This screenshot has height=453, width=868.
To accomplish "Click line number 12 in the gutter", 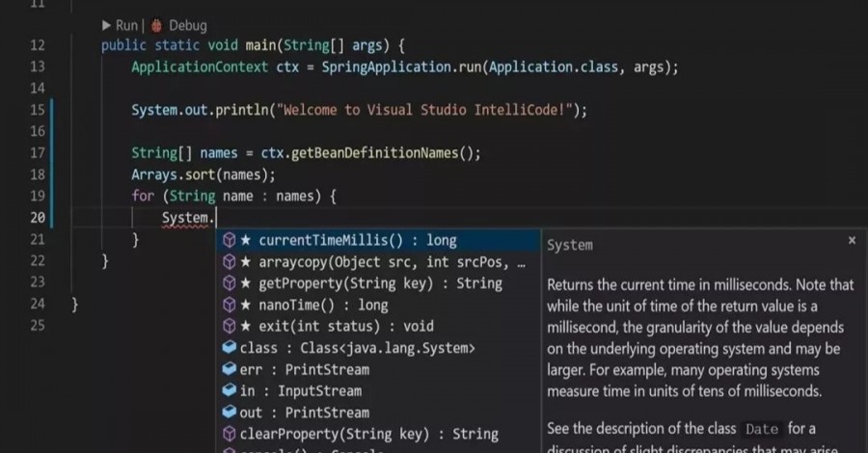I will pos(37,45).
